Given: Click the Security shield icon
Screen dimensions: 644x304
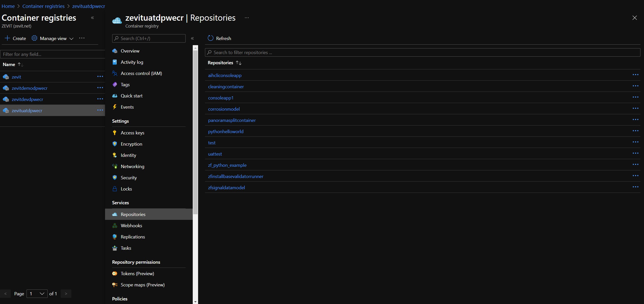Looking at the screenshot, I should [115, 178].
